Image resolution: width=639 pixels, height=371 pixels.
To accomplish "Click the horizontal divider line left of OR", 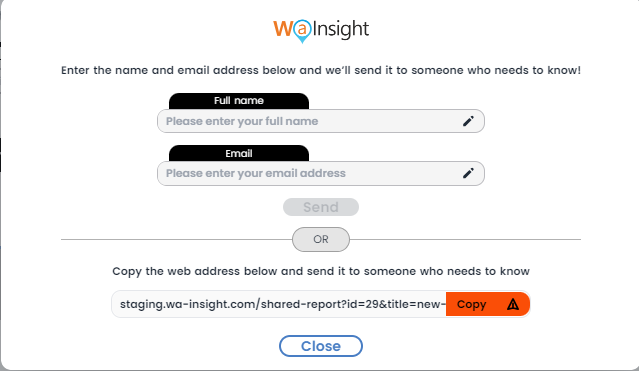I will (176, 239).
